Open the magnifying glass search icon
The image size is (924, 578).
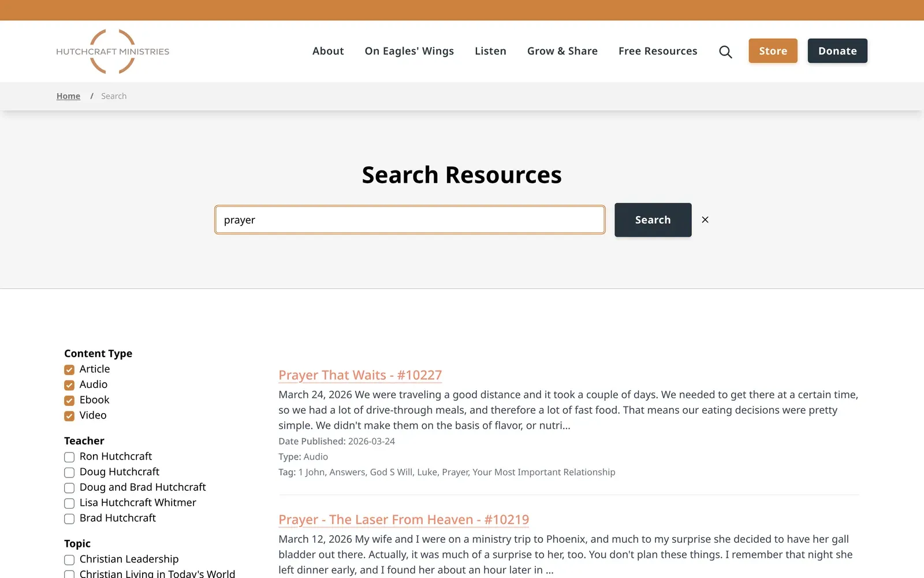click(725, 51)
